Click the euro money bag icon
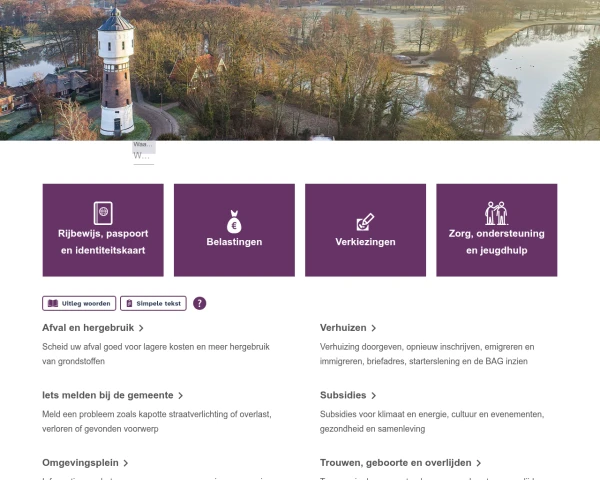The image size is (600, 480). click(234, 222)
